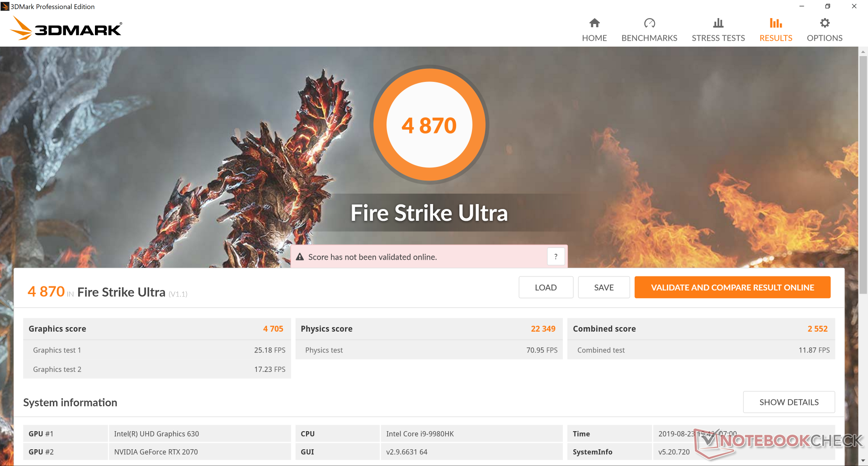Click the vertical scrollbar thumb
The width and height of the screenshot is (868, 466).
[x=863, y=174]
